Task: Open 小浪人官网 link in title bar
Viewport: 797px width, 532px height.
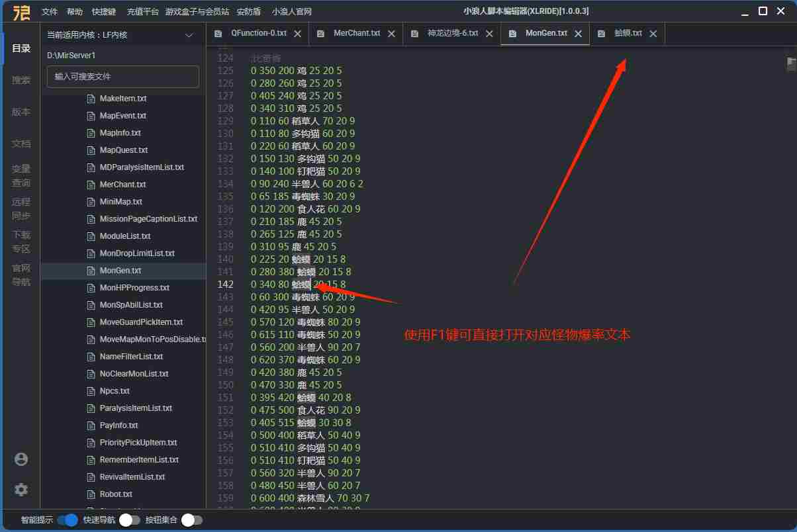Action: [x=292, y=12]
